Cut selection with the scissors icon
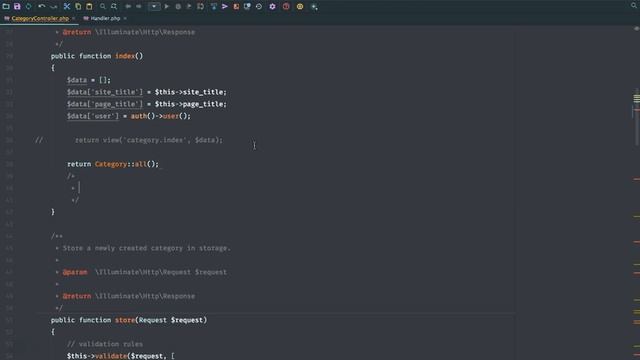 pyautogui.click(x=67, y=7)
